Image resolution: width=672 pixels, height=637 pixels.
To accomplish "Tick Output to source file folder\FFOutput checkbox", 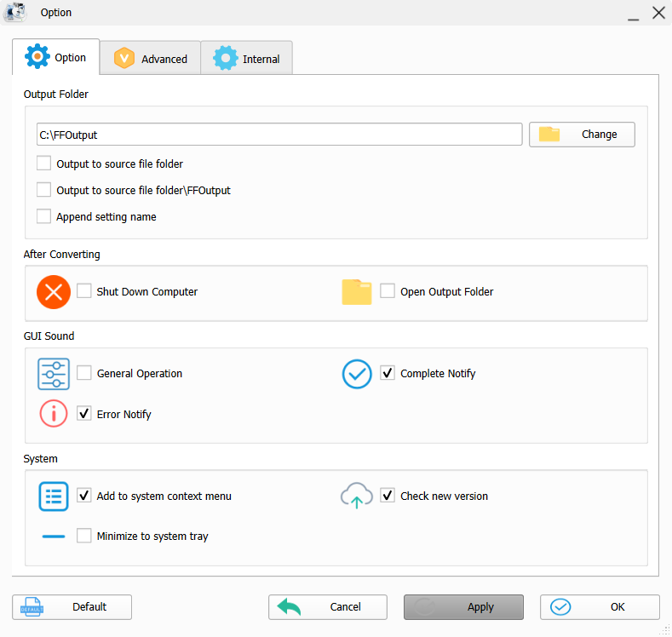I will coord(43,190).
